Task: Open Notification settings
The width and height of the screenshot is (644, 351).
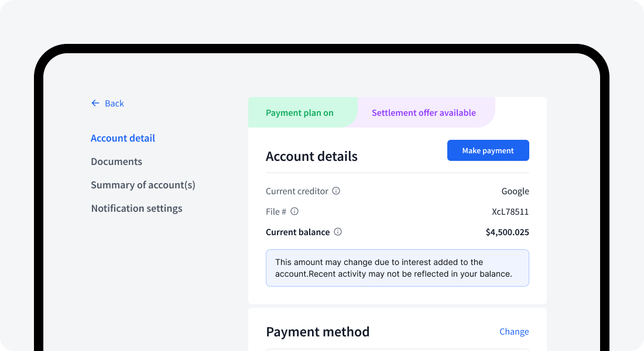Action: point(136,208)
